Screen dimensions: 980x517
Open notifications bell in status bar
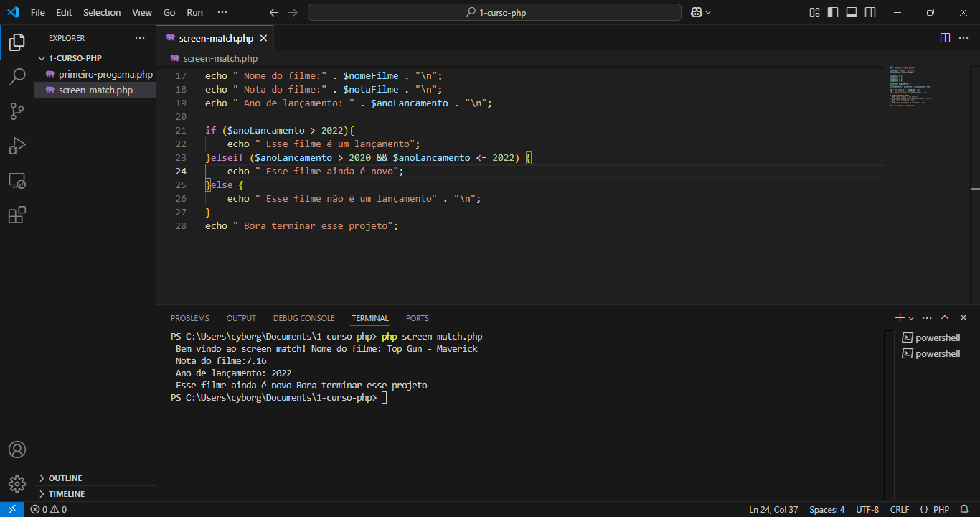pyautogui.click(x=964, y=509)
